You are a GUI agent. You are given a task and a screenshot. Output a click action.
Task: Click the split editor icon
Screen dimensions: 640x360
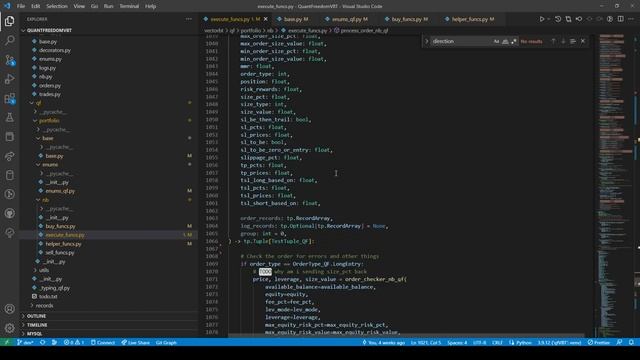(620, 19)
